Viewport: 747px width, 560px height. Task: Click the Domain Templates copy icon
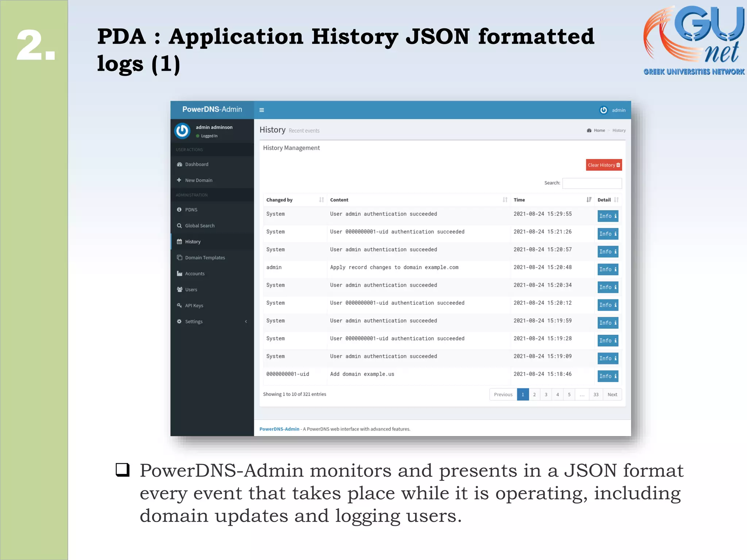click(x=179, y=257)
